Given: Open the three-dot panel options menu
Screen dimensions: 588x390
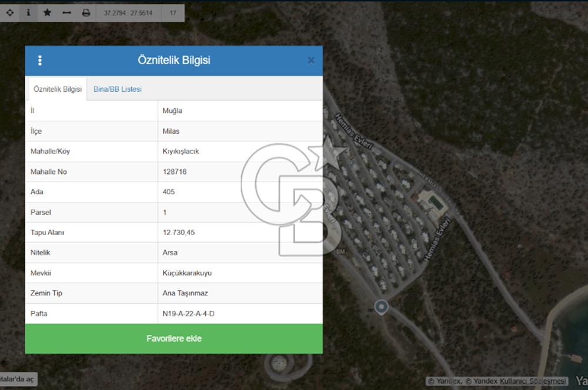Looking at the screenshot, I should tap(40, 60).
